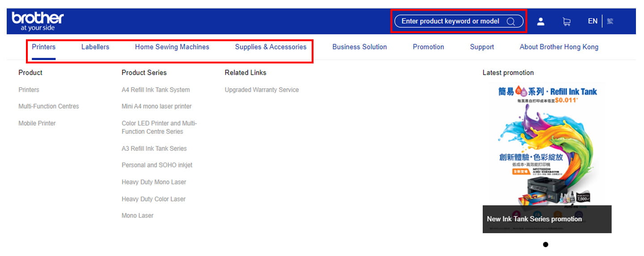Click the Brother logo
Screen dimensions: 644x256
click(x=38, y=21)
